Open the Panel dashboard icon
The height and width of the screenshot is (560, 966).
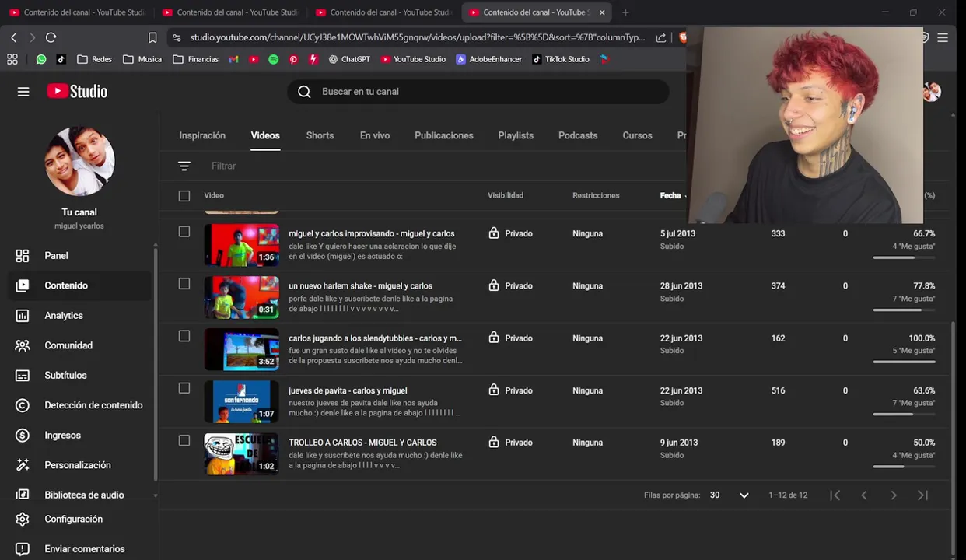click(23, 256)
